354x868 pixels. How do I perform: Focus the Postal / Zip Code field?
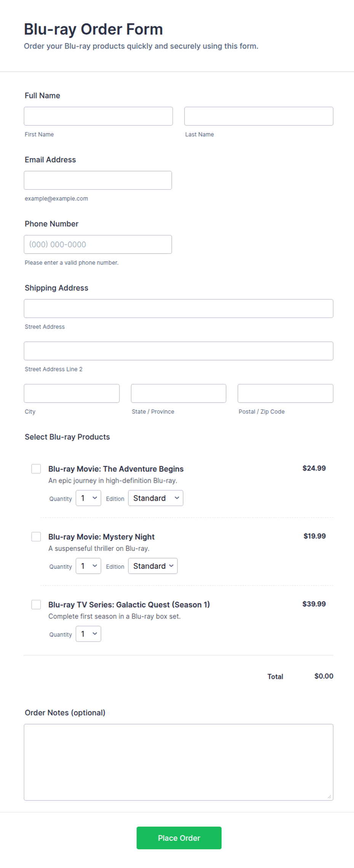click(285, 393)
